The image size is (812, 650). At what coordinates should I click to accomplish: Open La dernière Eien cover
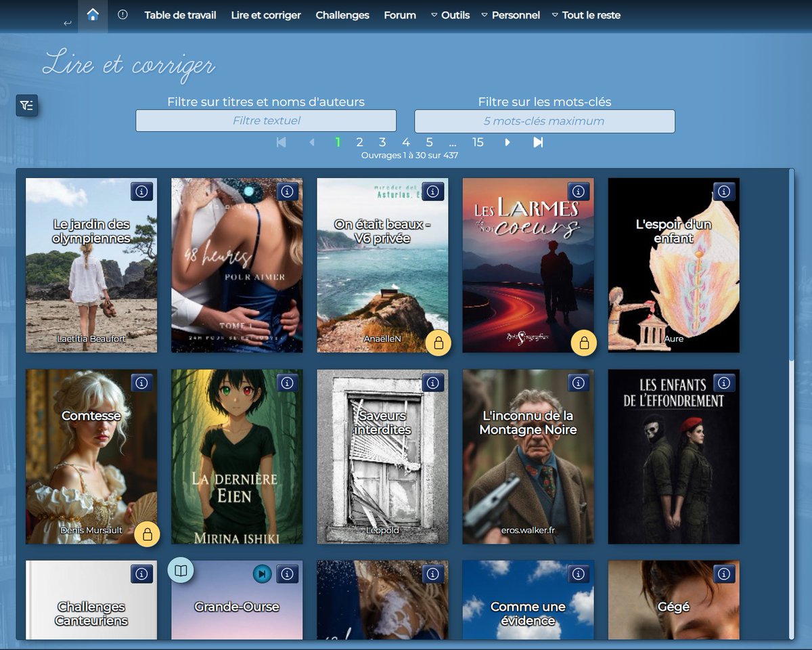[x=237, y=456]
